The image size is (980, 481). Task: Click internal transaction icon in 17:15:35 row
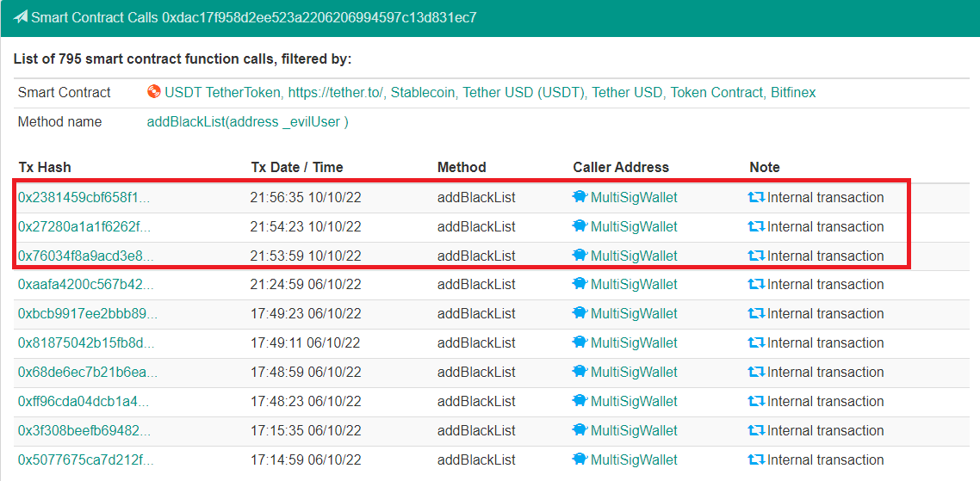coord(756,430)
